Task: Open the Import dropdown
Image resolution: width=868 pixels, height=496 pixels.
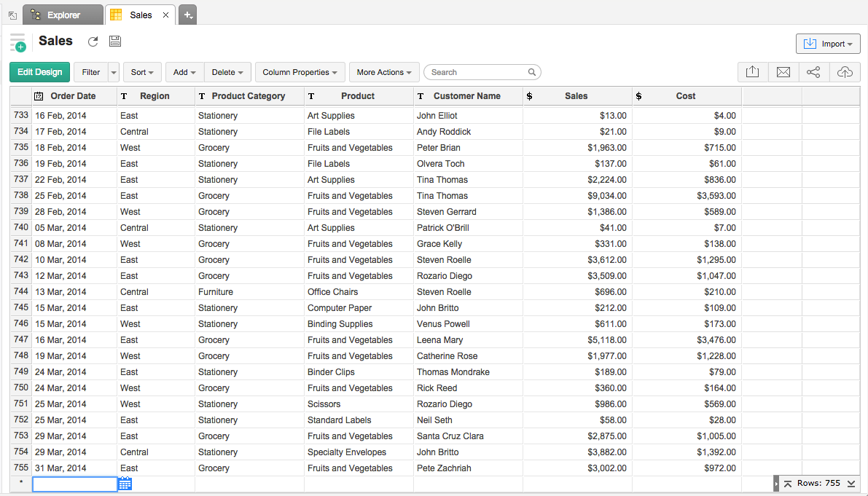Action: click(x=828, y=44)
